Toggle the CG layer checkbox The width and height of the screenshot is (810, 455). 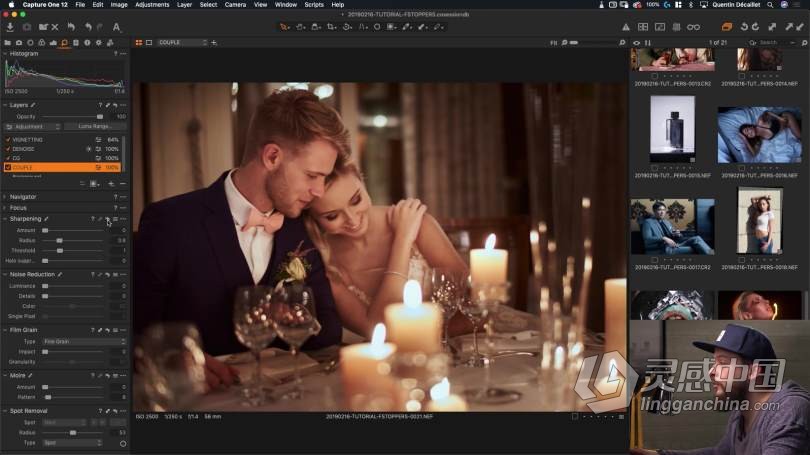pos(8,158)
